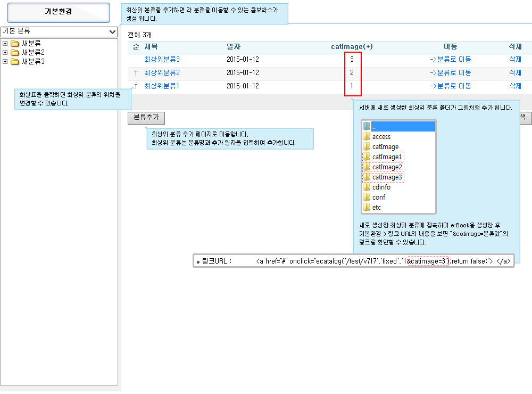This screenshot has height=394, width=532.
Task: Delete 최상위분류3 using 삭제 link
Action: pos(515,60)
